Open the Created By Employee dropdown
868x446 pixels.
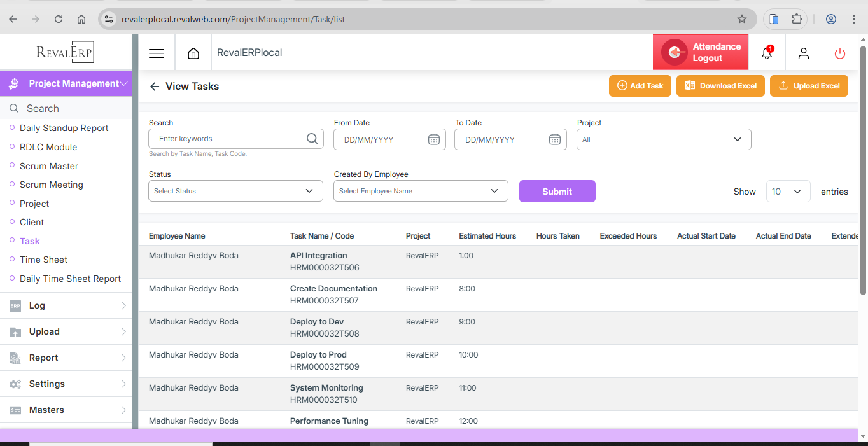pos(421,191)
